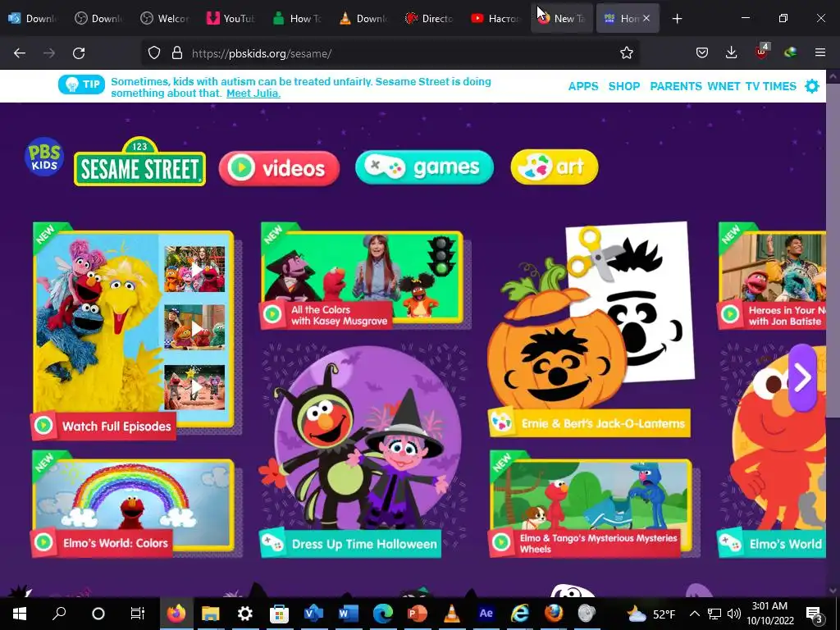Open After Effects from the taskbar
Image resolution: width=840 pixels, height=630 pixels.
pyautogui.click(x=486, y=614)
